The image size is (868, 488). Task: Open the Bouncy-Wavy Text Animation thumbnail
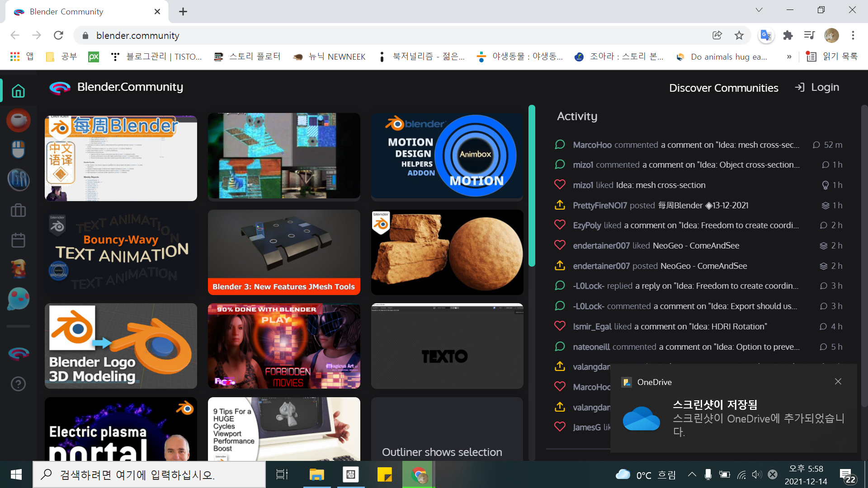(121, 252)
